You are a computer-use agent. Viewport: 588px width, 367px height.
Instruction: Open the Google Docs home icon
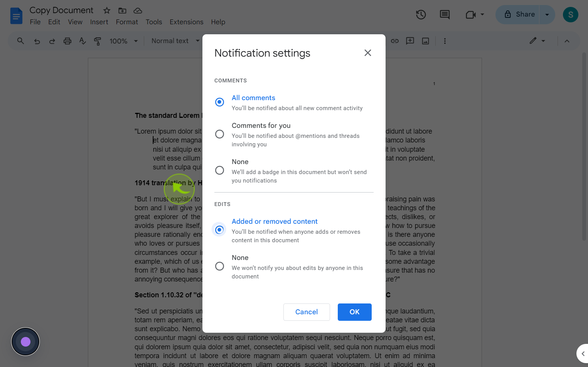pos(16,16)
